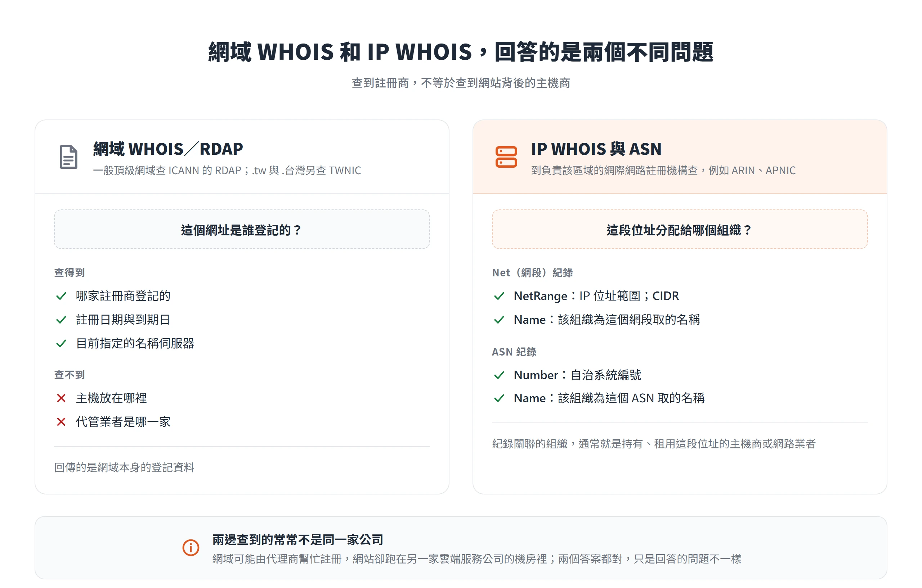Screen dimensions: 922x588
Task: Click the text NetRange：IP 位址範圍；CIDR
Action: pos(596,296)
